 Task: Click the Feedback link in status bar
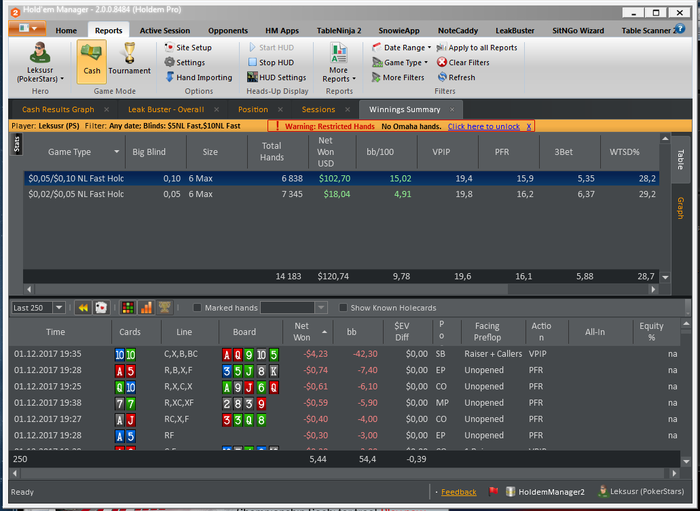[458, 492]
